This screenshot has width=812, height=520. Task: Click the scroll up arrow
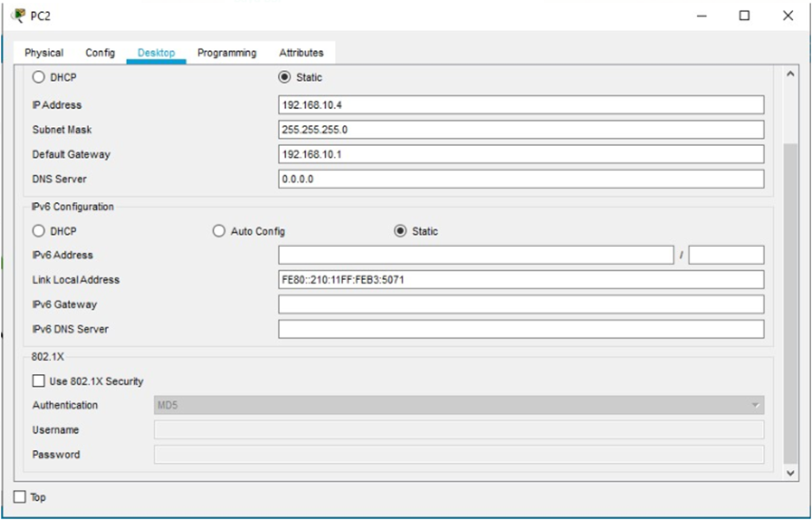coord(790,74)
